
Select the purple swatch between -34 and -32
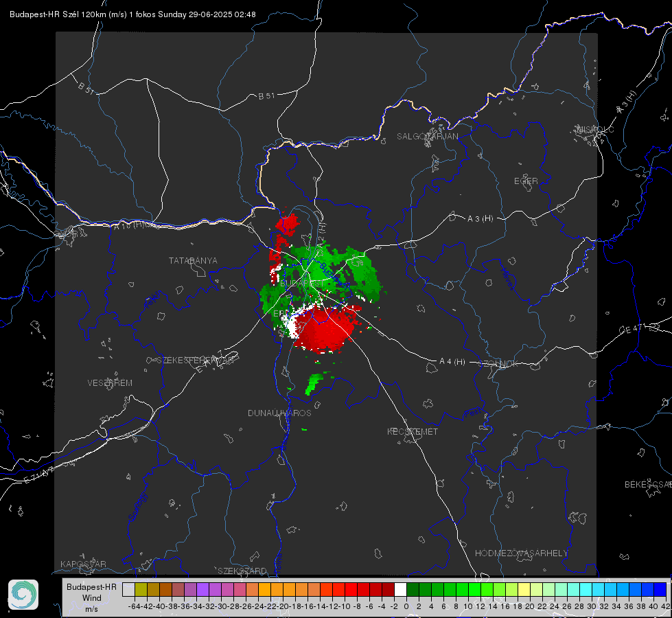202,589
